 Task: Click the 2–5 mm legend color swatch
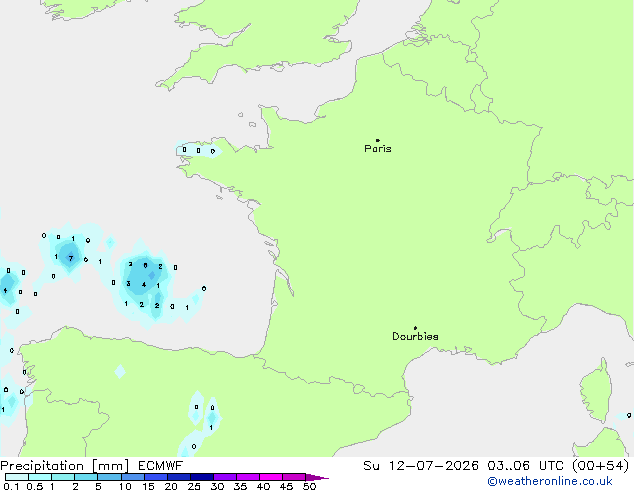click(x=86, y=477)
